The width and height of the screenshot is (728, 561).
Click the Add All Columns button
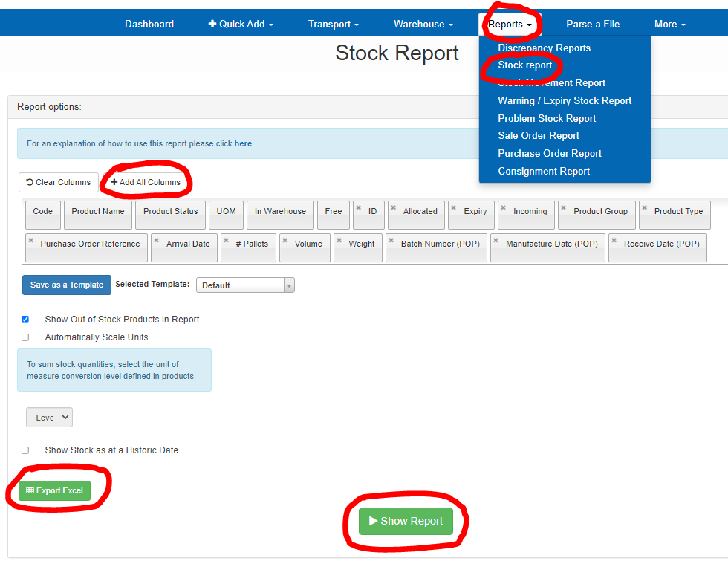[146, 182]
